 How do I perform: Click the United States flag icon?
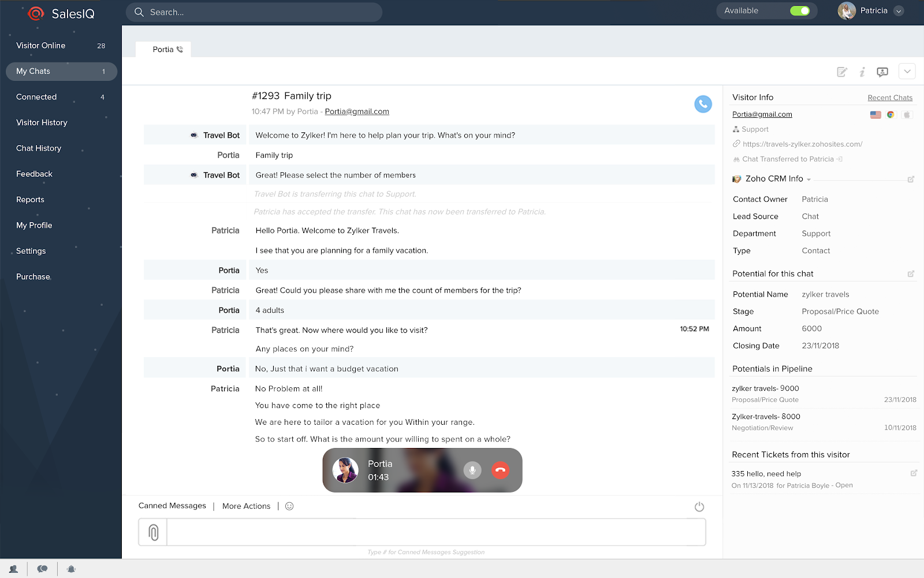click(x=875, y=114)
